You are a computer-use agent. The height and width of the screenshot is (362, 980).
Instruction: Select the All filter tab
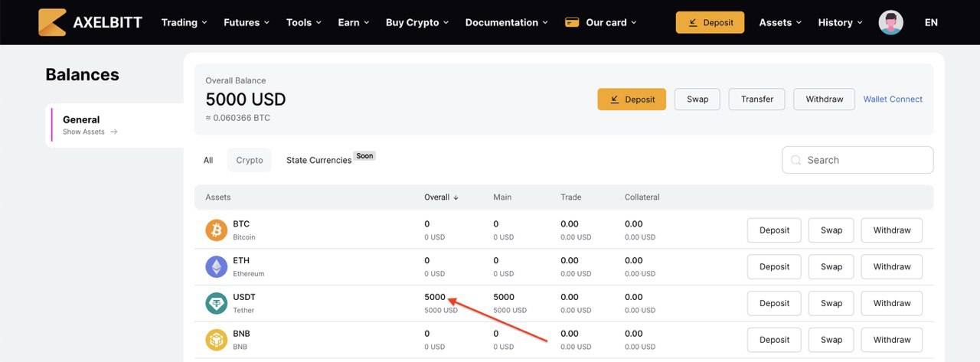point(208,160)
